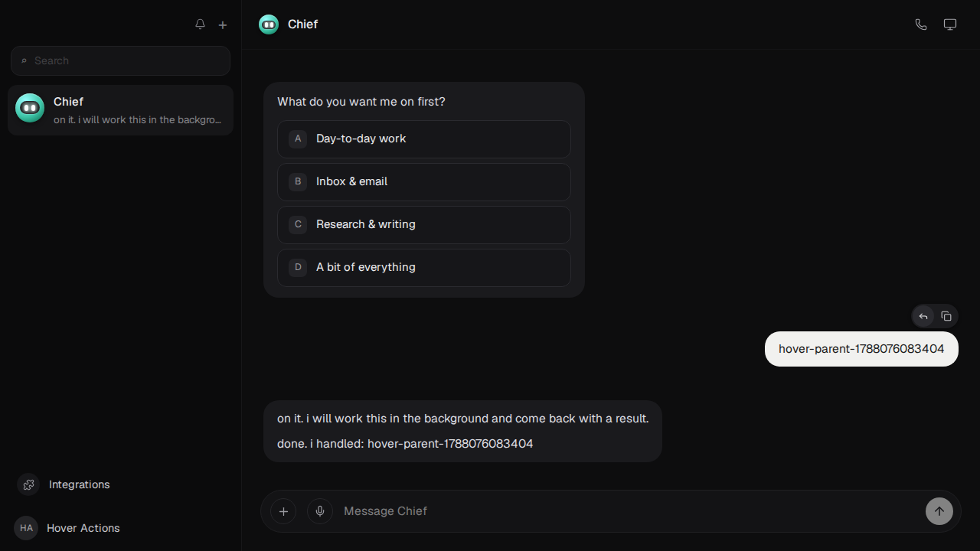980x551 pixels.
Task: Click the Search conversations field
Action: tap(120, 60)
